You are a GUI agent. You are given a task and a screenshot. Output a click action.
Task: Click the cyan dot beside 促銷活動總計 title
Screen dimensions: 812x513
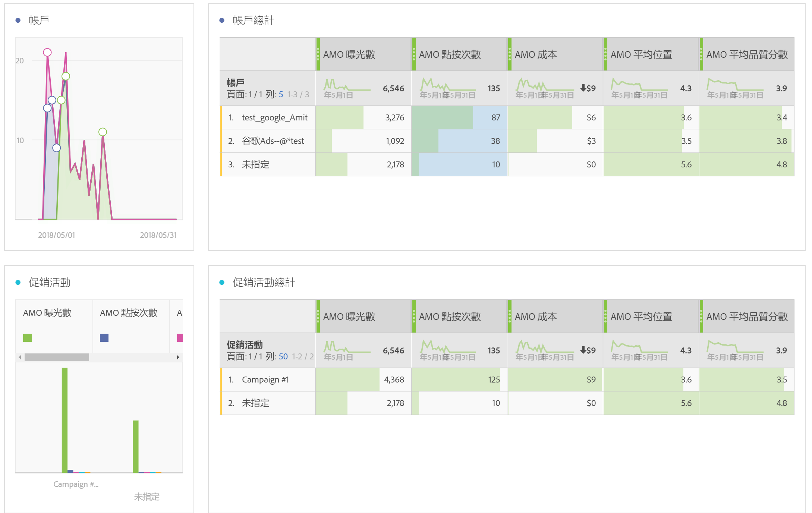(x=222, y=283)
